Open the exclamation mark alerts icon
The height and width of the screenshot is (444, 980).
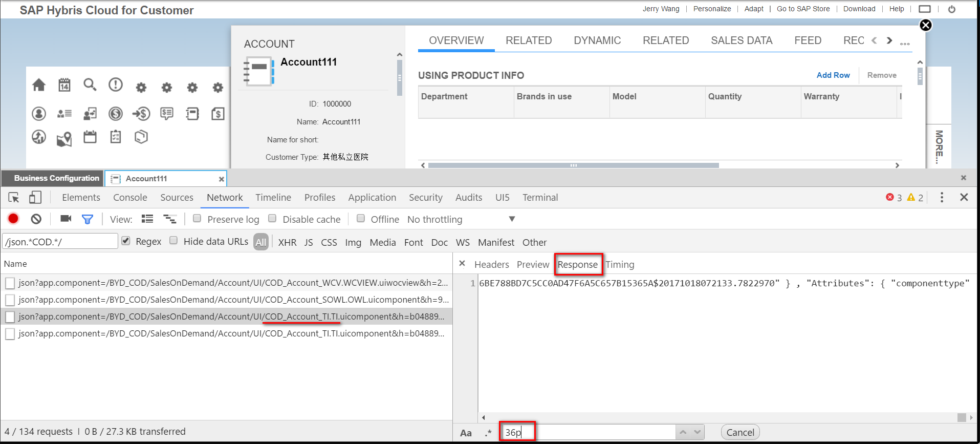point(116,84)
